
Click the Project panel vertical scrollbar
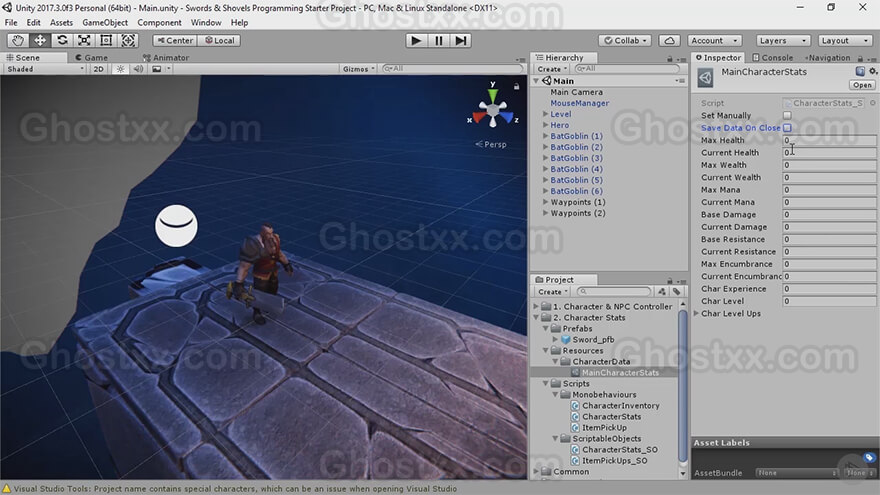(x=682, y=386)
